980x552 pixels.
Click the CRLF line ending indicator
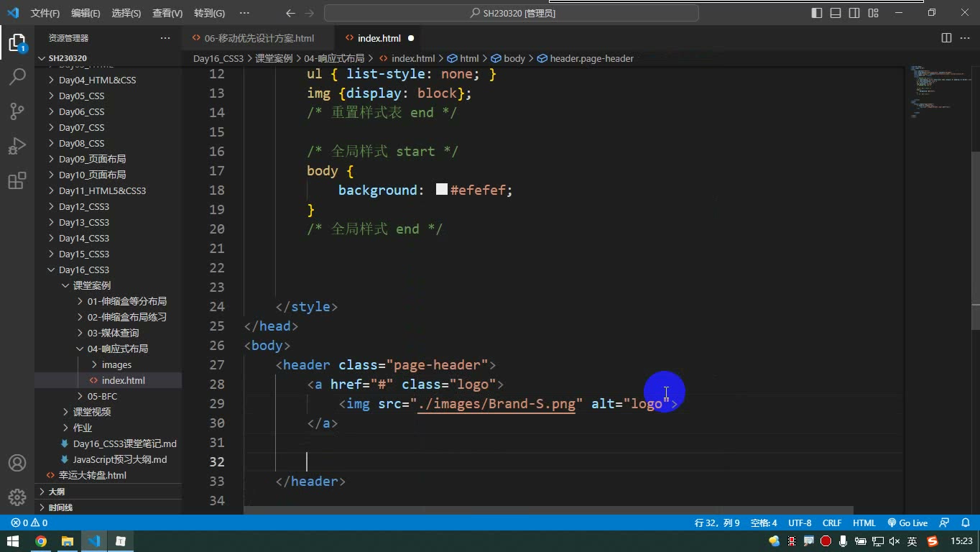(832, 523)
